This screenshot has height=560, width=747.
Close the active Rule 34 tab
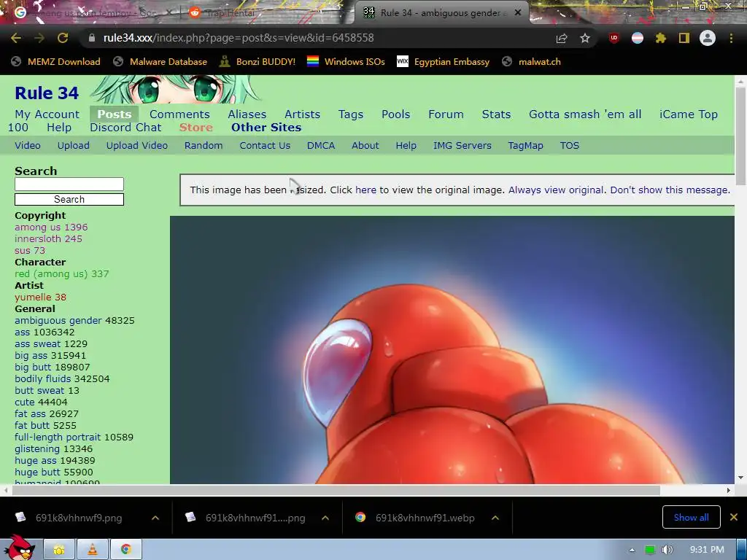518,13
